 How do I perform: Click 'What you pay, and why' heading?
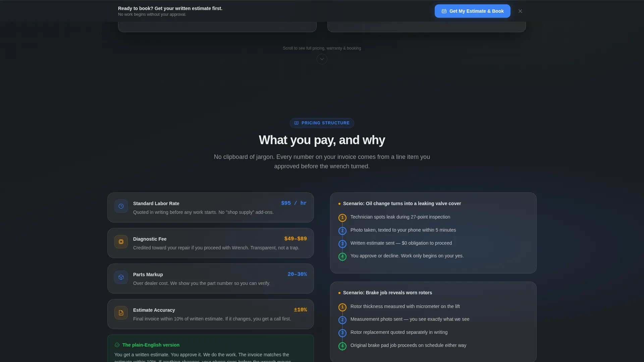tap(322, 140)
